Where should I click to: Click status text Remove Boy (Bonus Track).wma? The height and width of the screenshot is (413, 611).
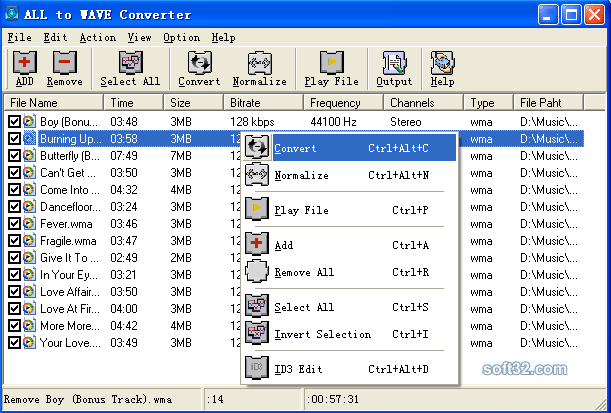88,399
